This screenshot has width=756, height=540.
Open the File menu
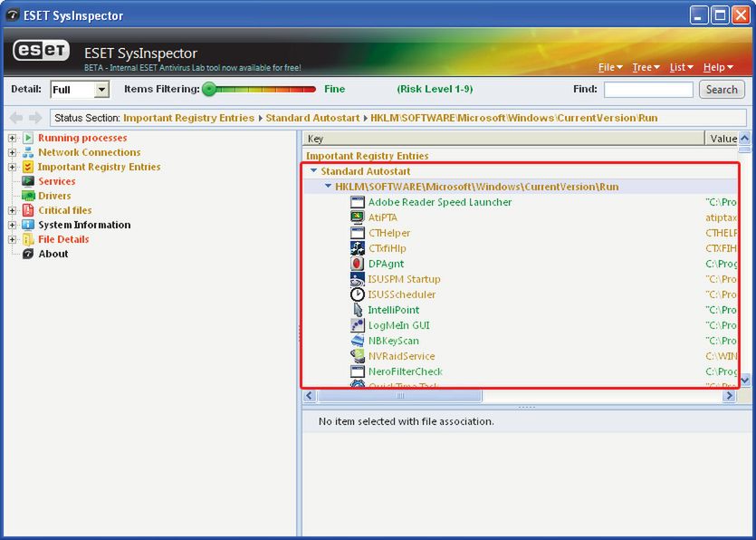tap(610, 68)
